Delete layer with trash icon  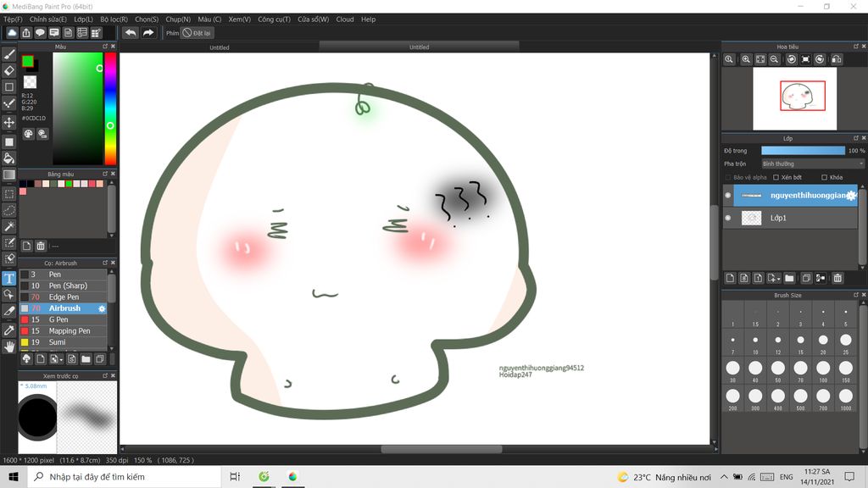(x=837, y=278)
